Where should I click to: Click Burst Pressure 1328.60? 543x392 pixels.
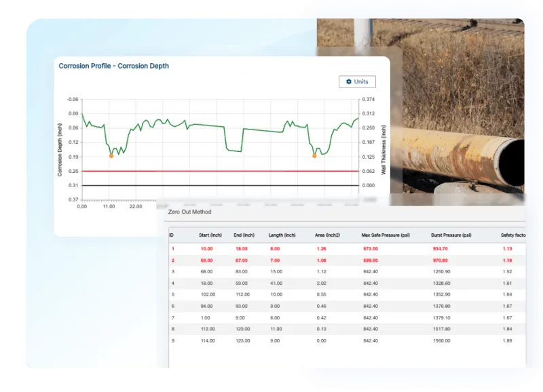coord(442,283)
